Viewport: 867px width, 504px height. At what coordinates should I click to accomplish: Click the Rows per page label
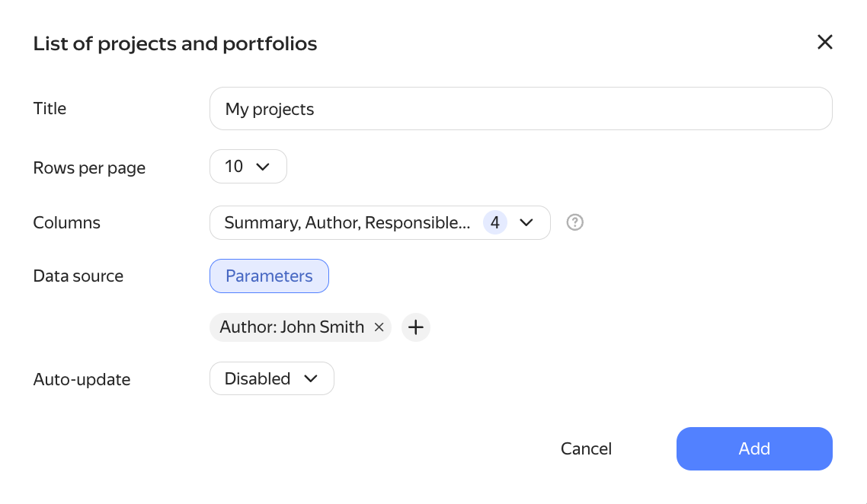pos(90,168)
